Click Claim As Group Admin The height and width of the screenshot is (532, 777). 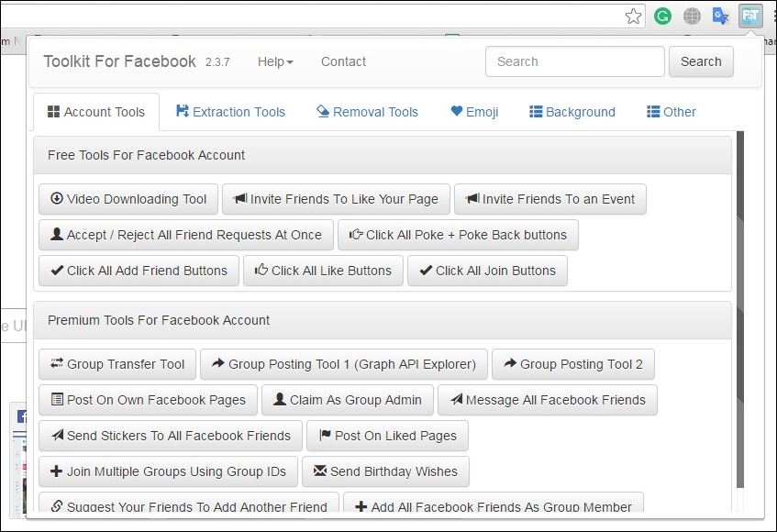pyautogui.click(x=348, y=400)
